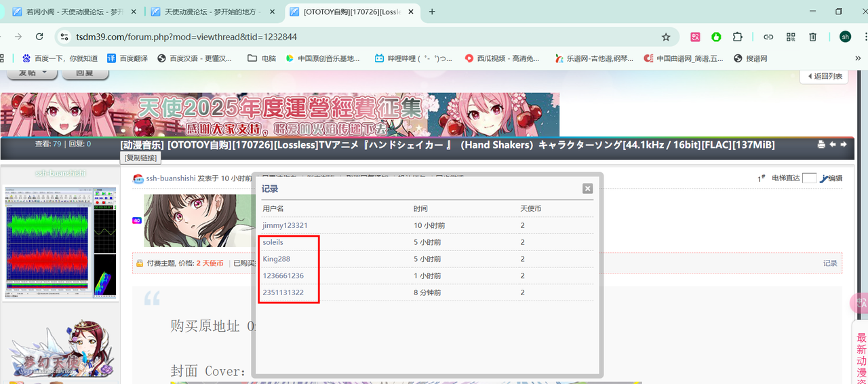This screenshot has width=868, height=384.
Task: Click the 编辑 edit post link
Action: pyautogui.click(x=834, y=178)
